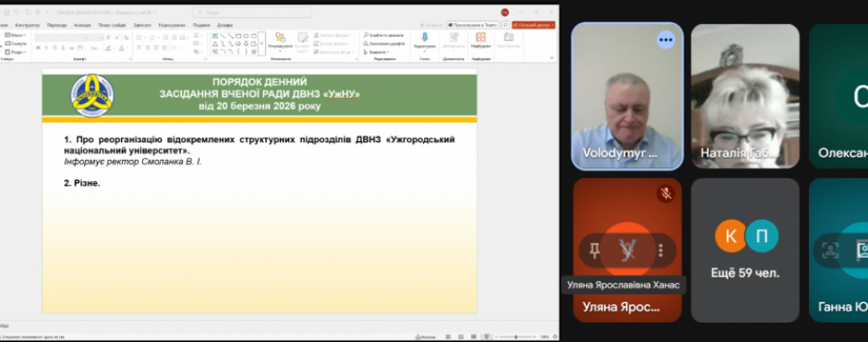The height and width of the screenshot is (342, 868).
Task: Decrease font size with the smaller A icon
Action: tap(116, 37)
